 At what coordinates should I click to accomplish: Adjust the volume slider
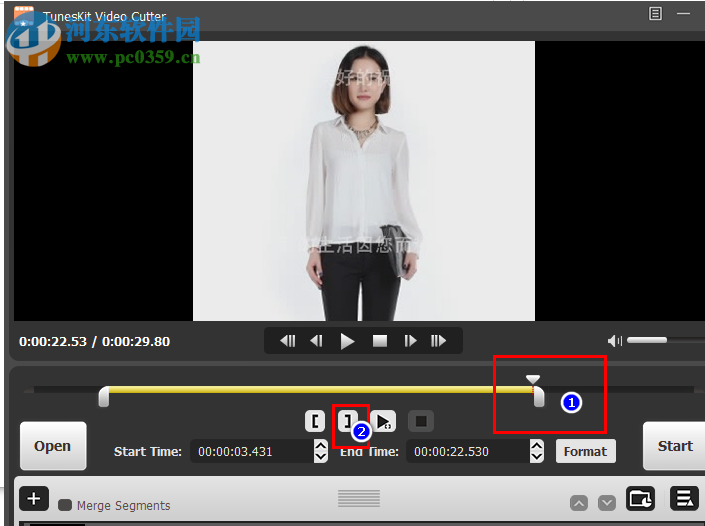(665, 340)
